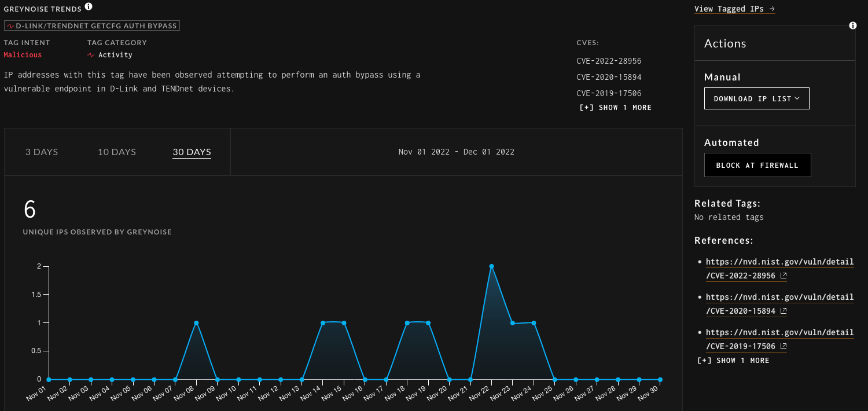Click the Nov 22 peak data point
The height and width of the screenshot is (411, 868).
[x=491, y=266]
